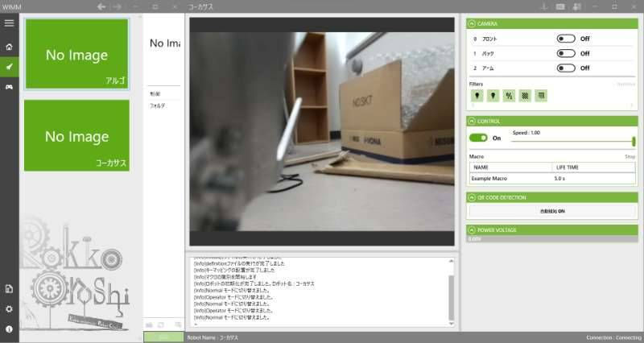Apply the second bulb filter
This screenshot has width=644, height=343.
(493, 96)
